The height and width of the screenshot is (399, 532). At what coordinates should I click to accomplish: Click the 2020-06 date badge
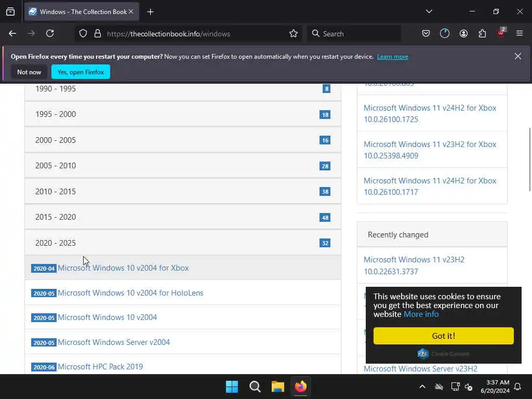(44, 367)
